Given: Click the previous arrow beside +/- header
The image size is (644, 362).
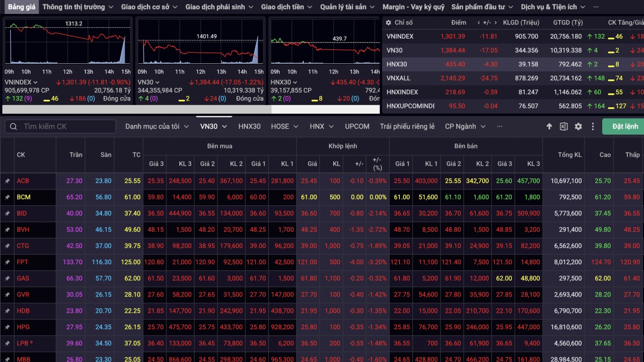Looking at the screenshot, I should (479, 23).
